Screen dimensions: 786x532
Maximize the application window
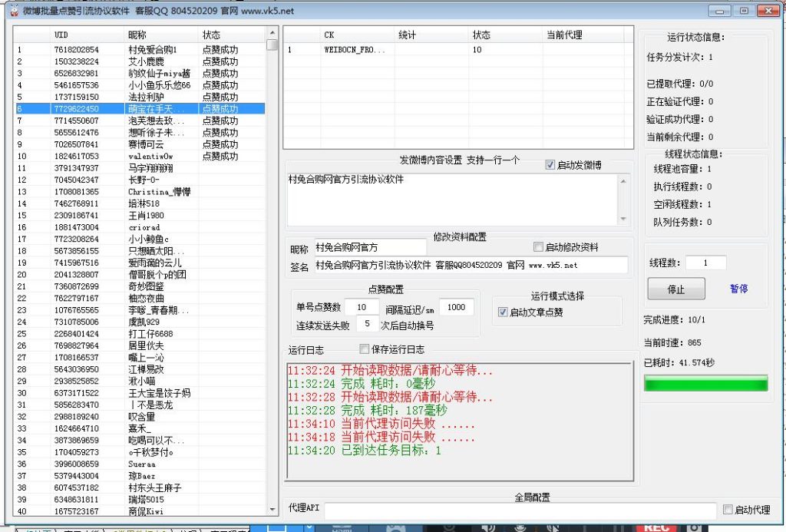point(743,11)
